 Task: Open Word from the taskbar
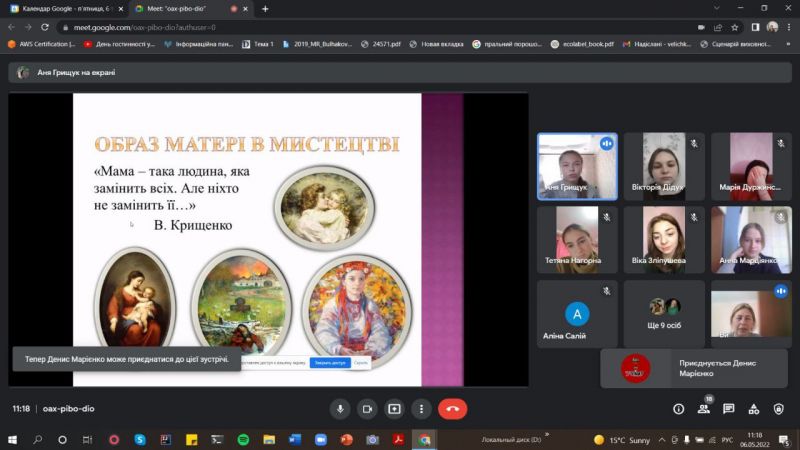click(295, 440)
